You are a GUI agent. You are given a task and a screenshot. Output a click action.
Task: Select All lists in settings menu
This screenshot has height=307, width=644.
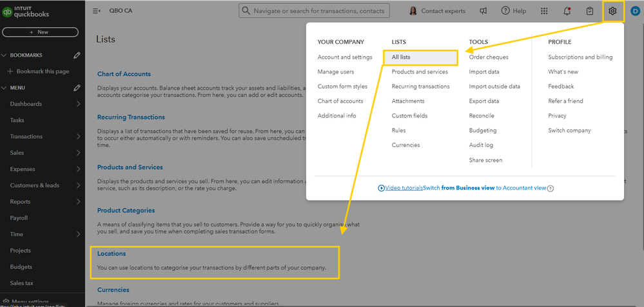(420, 57)
